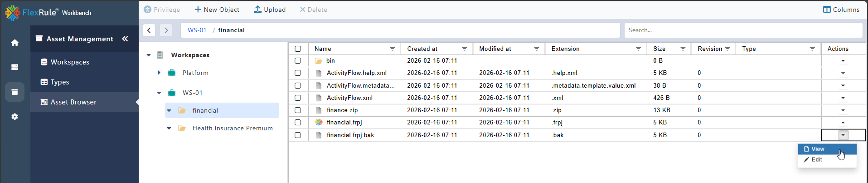Viewport: 868px width, 183px height.
Task: Open the Size column filter icon
Action: pos(683,49)
